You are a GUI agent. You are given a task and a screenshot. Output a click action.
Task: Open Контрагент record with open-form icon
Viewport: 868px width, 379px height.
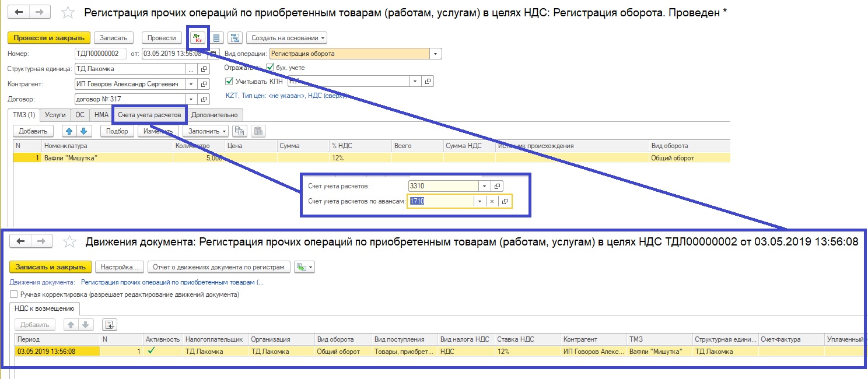pos(204,84)
